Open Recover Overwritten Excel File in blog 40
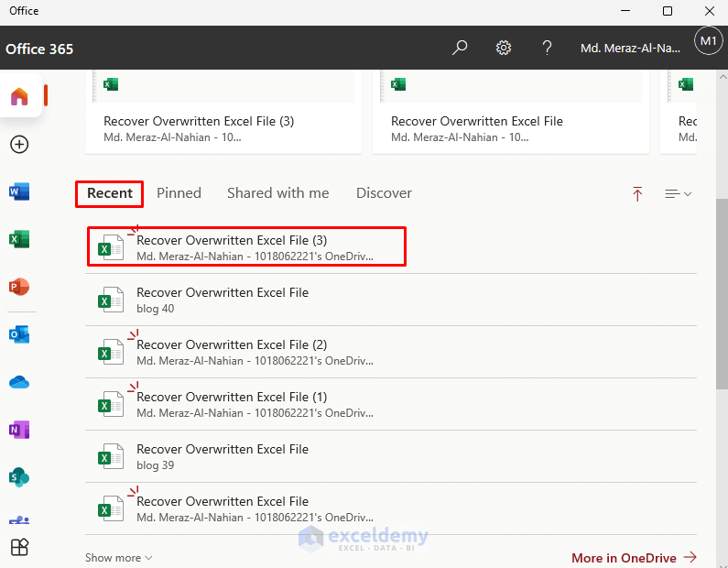Screen dimensions: 728x568 (x=391, y=300)
